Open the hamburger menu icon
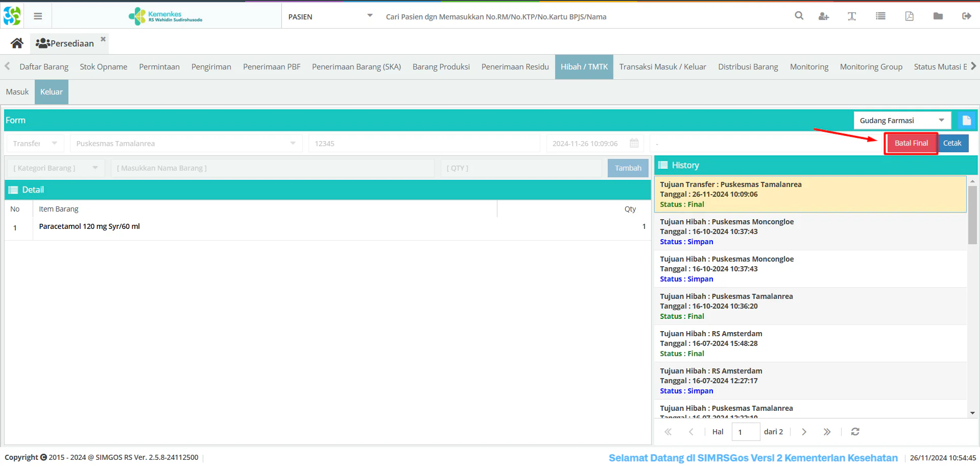The height and width of the screenshot is (466, 980). point(38,16)
